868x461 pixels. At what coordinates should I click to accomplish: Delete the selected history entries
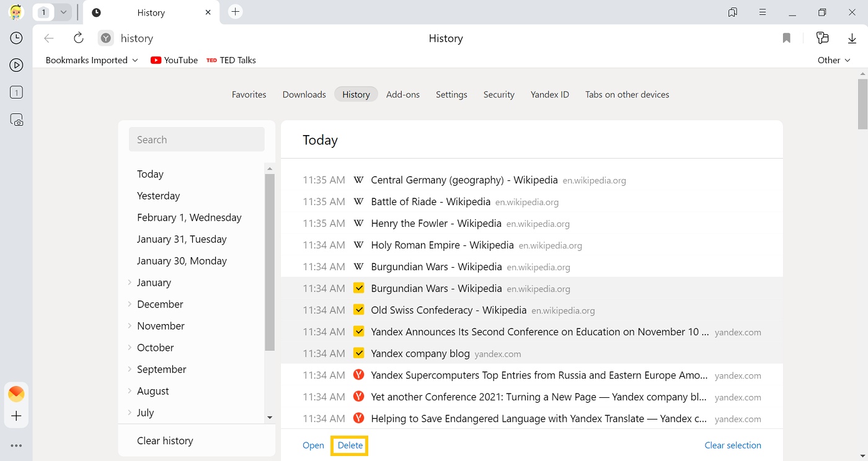[x=350, y=446]
